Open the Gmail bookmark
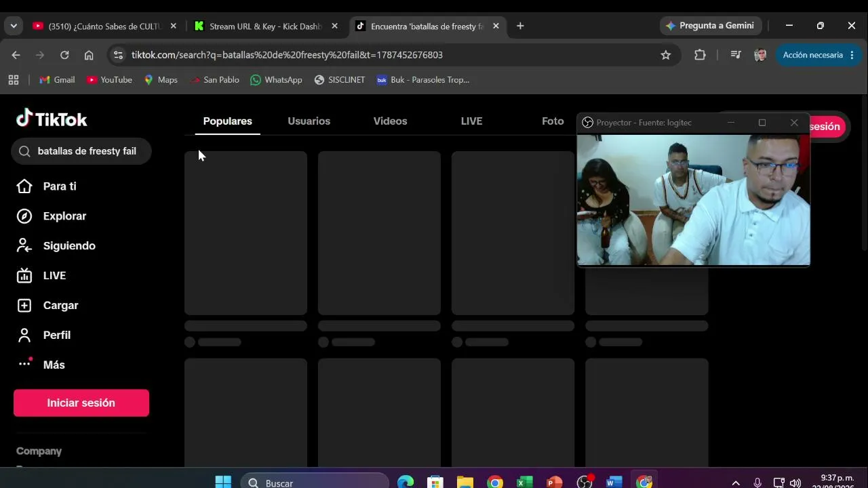 (x=57, y=80)
